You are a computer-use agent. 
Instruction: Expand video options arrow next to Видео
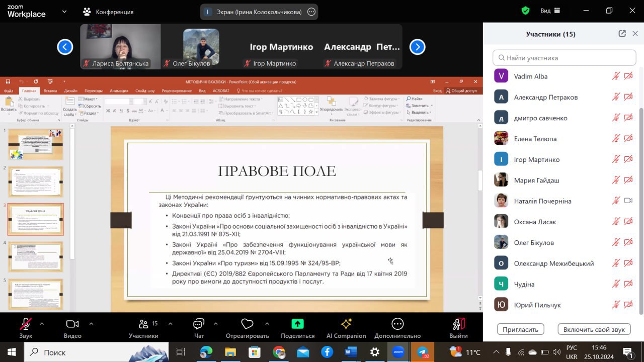pos(91,324)
